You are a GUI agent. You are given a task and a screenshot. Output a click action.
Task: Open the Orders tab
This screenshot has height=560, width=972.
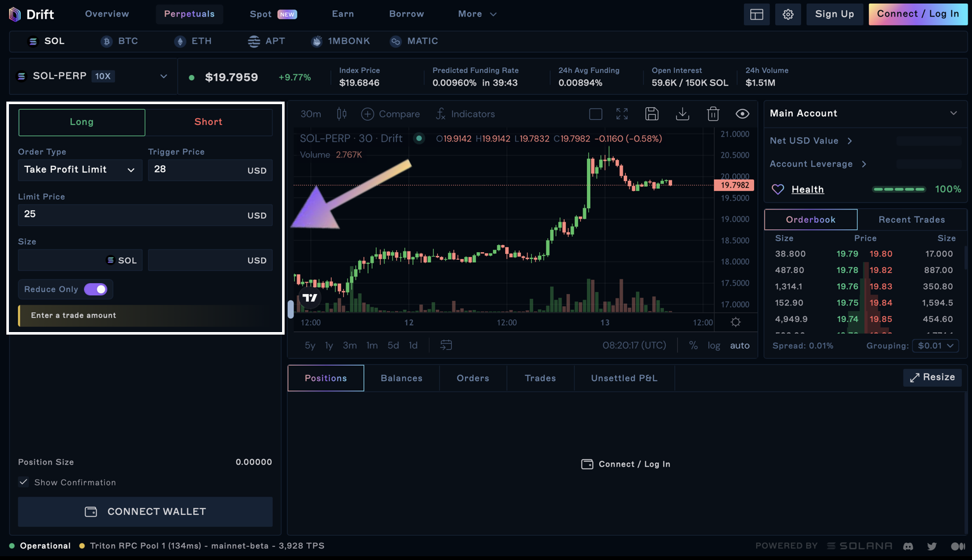[x=473, y=378]
